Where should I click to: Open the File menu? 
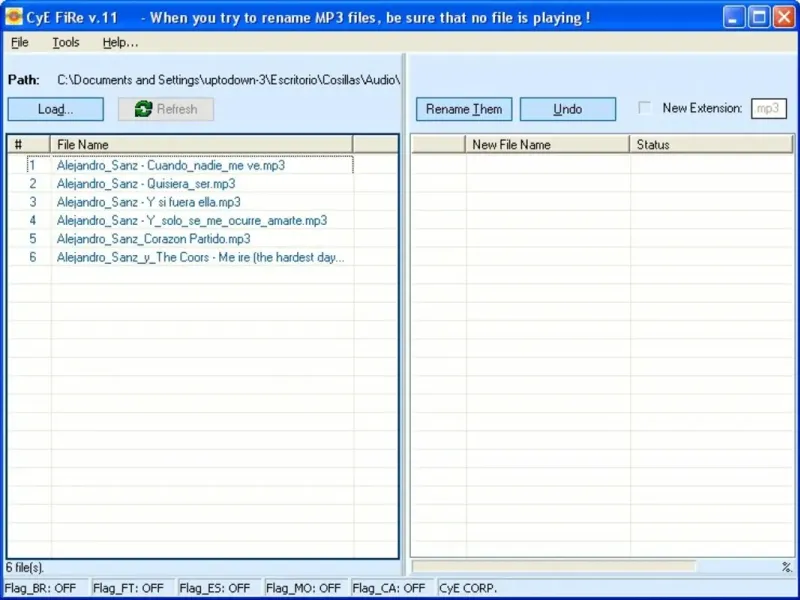point(19,42)
